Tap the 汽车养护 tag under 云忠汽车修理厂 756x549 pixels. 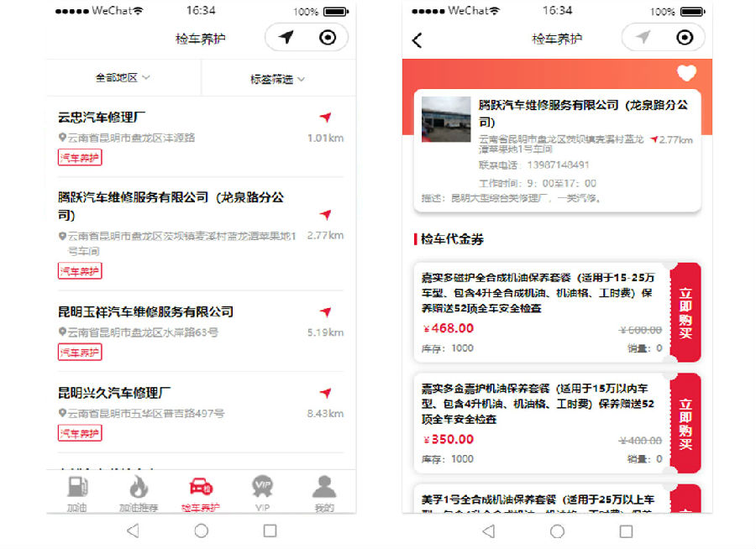click(x=80, y=157)
